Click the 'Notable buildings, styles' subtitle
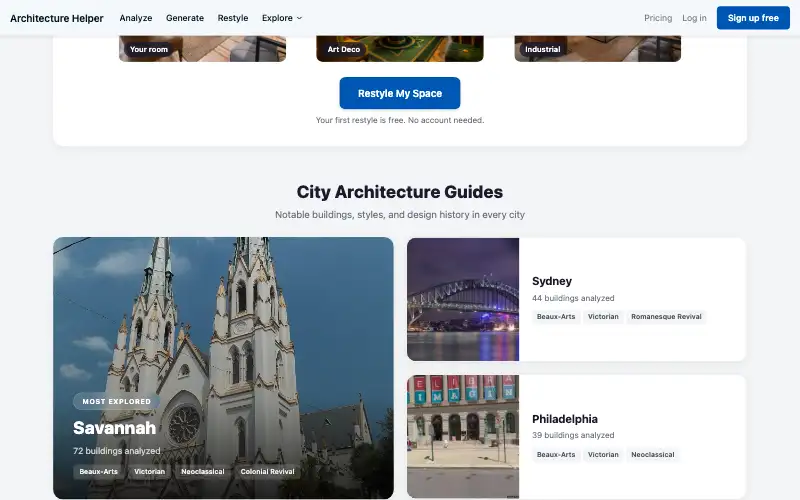 point(399,215)
